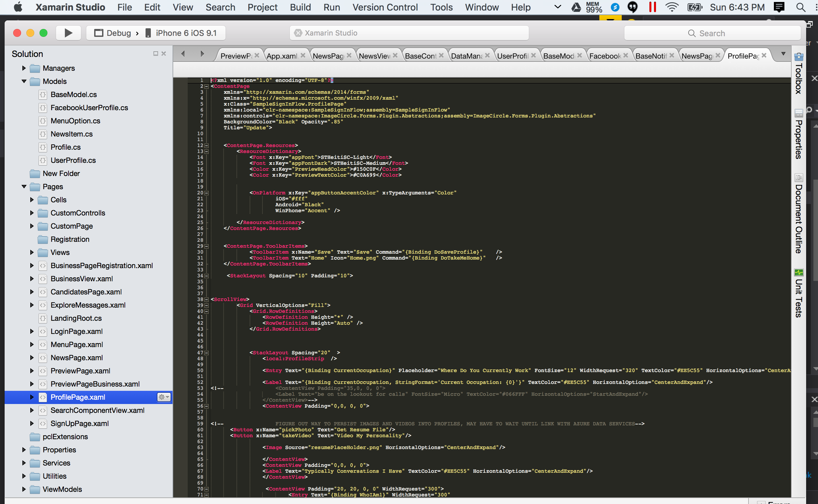Viewport: 818px width, 504px height.
Task: Open the document tabs overflow dropdown
Action: click(783, 54)
